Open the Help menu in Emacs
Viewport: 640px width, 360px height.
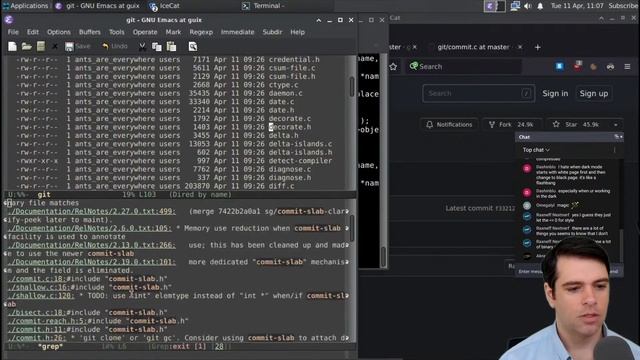pos(298,32)
